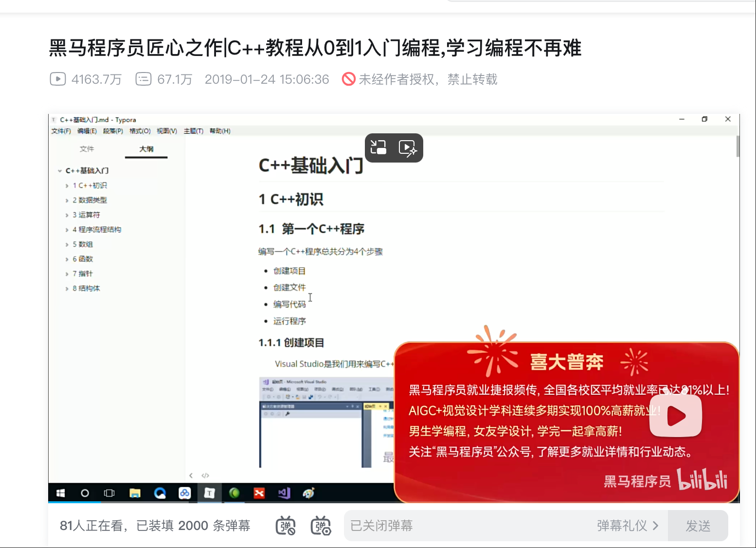Click the red XMind taskbar icon
Viewport: 756px width, 548px height.
pyautogui.click(x=259, y=493)
